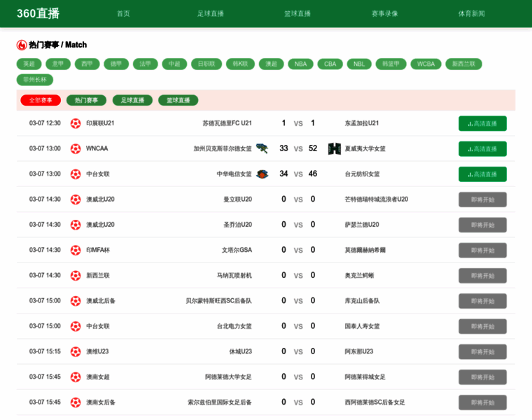Click the 360直播 site logo
This screenshot has width=532, height=420.
pos(38,13)
